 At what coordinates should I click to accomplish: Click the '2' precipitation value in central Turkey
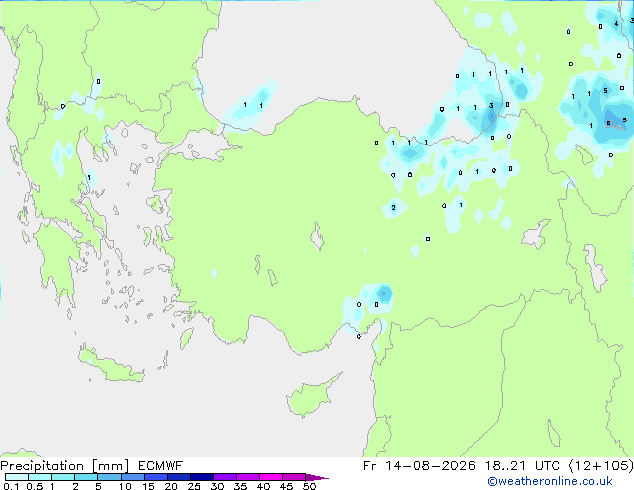tap(393, 207)
